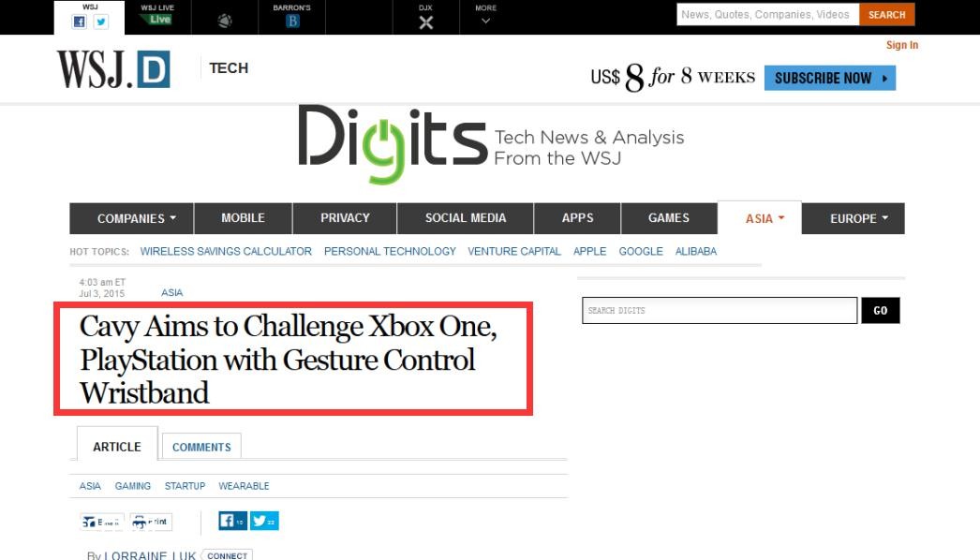Open the GAMING tag
Image resolution: width=980 pixels, height=560 pixels.
pos(132,486)
